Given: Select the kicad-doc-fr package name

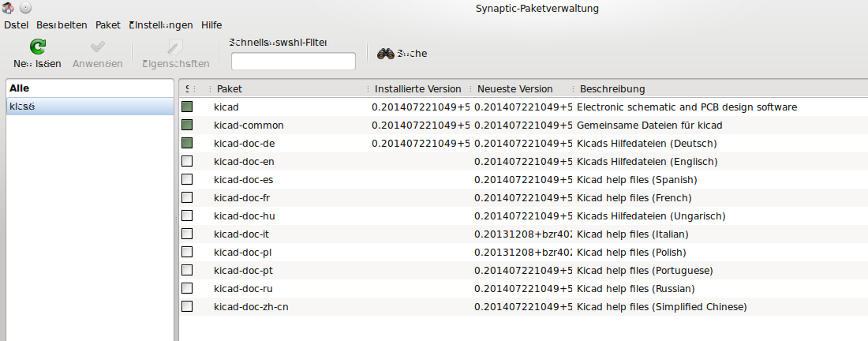Looking at the screenshot, I should tap(242, 197).
